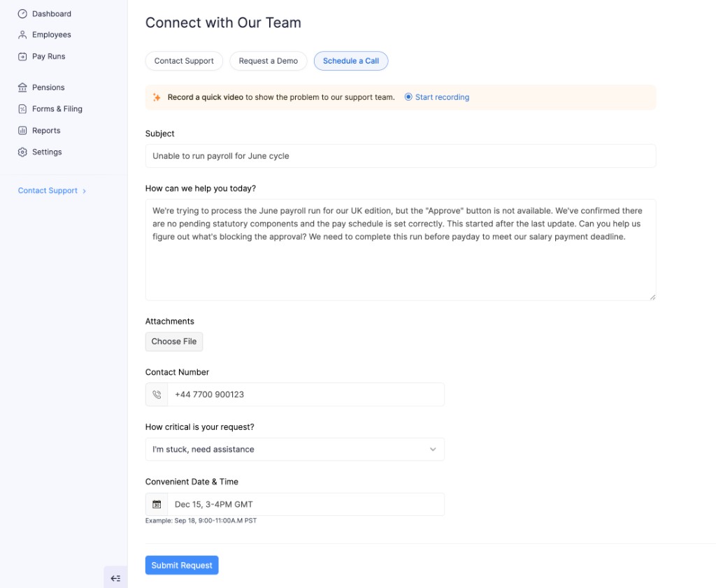Image resolution: width=716 pixels, height=588 pixels.
Task: Click the 'Attachments' label
Action: pos(169,322)
